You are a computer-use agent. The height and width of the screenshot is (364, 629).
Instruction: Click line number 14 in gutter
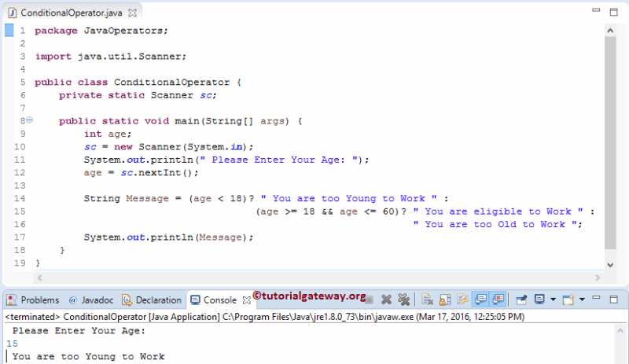pyautogui.click(x=20, y=198)
